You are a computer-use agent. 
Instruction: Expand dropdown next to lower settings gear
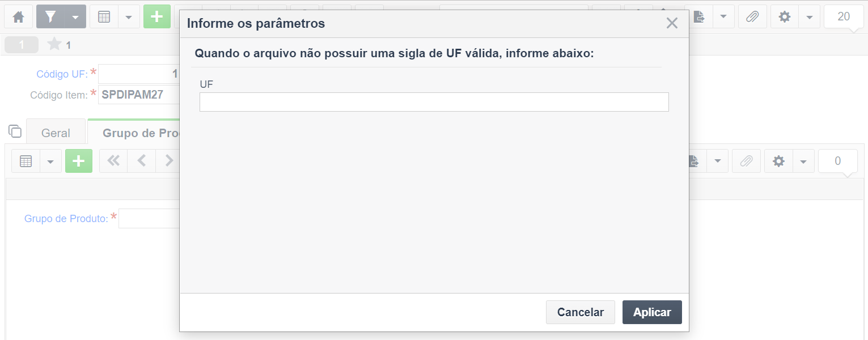[803, 161]
